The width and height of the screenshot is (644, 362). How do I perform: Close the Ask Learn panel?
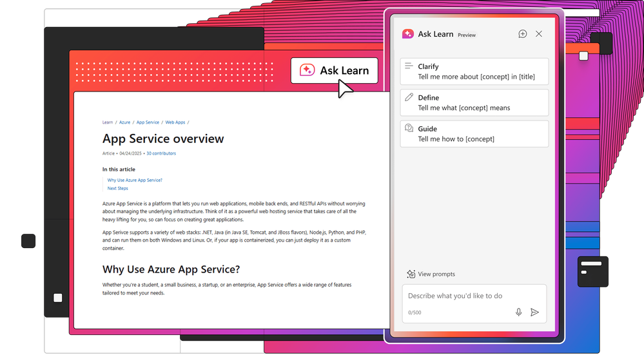[x=539, y=34]
